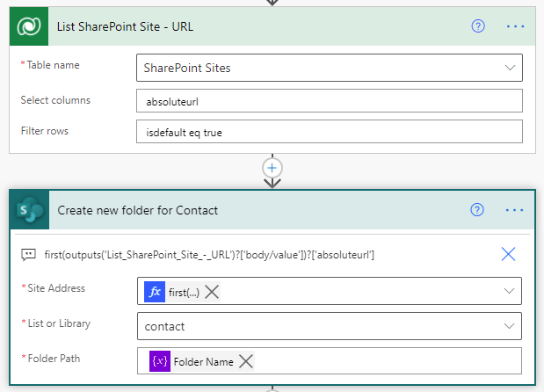
Task: Click the expression comment icon
Action: (x=29, y=254)
